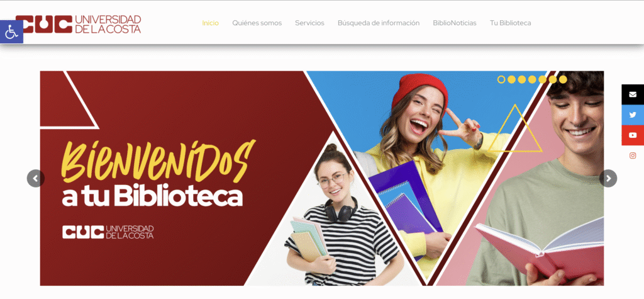The height and width of the screenshot is (299, 644).
Task: Select the first hollow slide indicator dot
Action: point(501,79)
